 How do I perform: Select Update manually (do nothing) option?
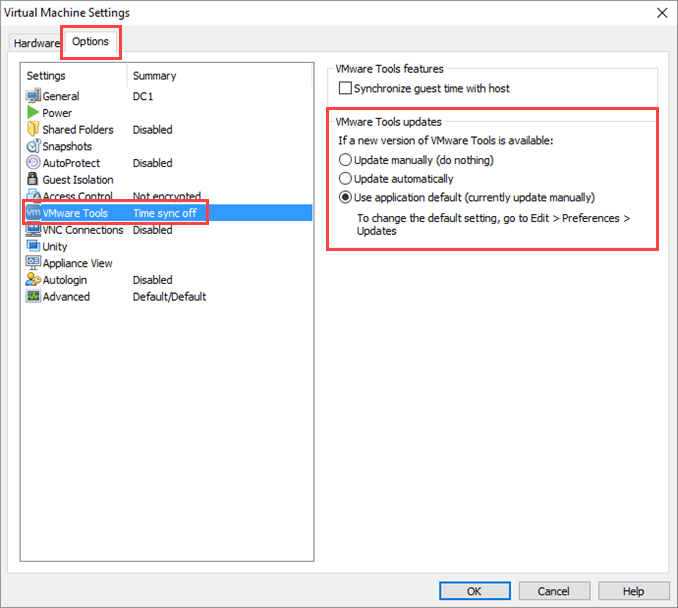tap(346, 160)
